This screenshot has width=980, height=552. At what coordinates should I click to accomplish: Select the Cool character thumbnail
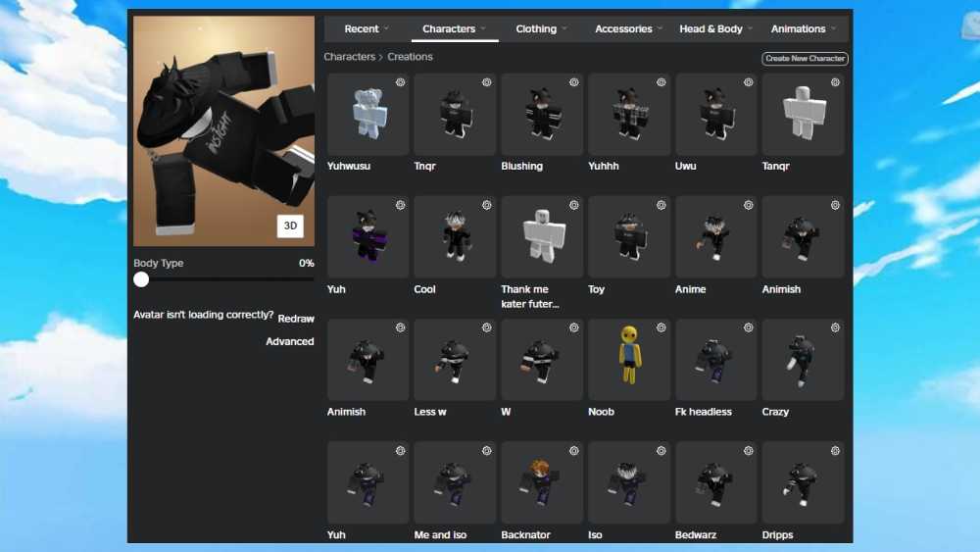[x=455, y=237]
